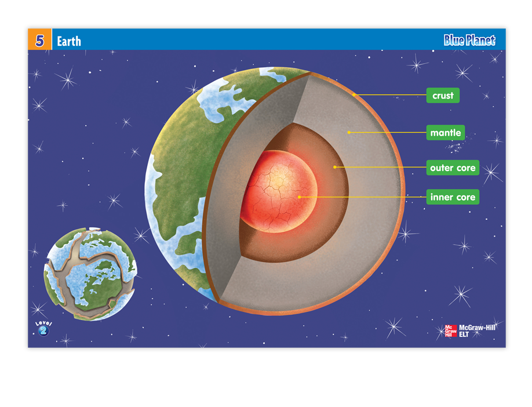Image resolution: width=532 pixels, height=407 pixels.
Task: Click the small tectonic plates globe
Action: 90,274
